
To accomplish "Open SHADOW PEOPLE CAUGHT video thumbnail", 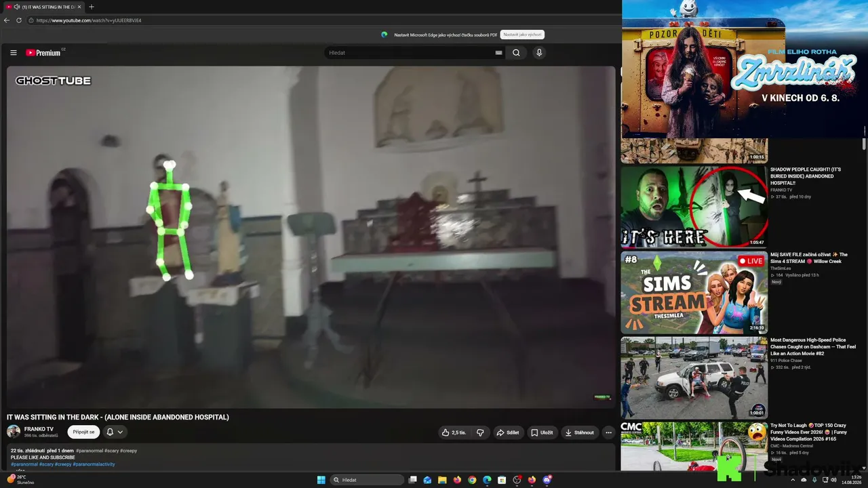I will (694, 207).
